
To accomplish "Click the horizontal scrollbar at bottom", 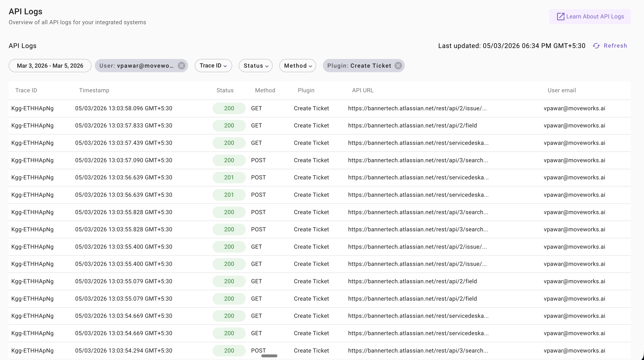I will [269, 356].
